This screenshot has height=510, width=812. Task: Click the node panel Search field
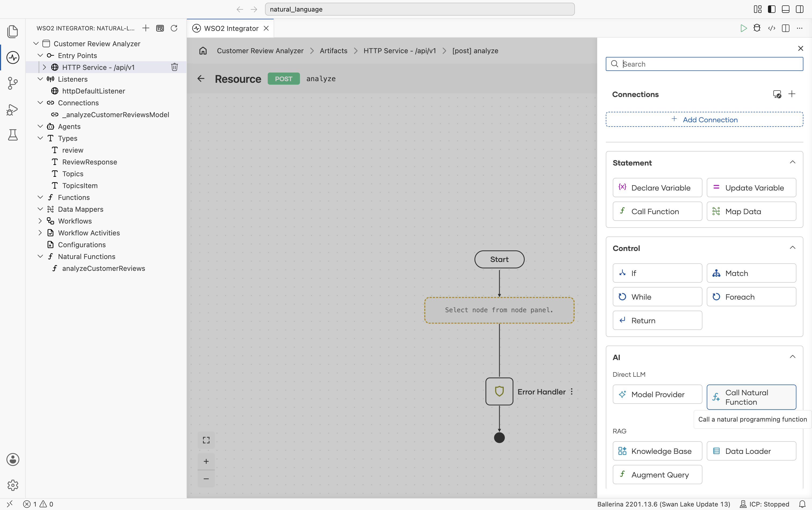[x=705, y=64]
